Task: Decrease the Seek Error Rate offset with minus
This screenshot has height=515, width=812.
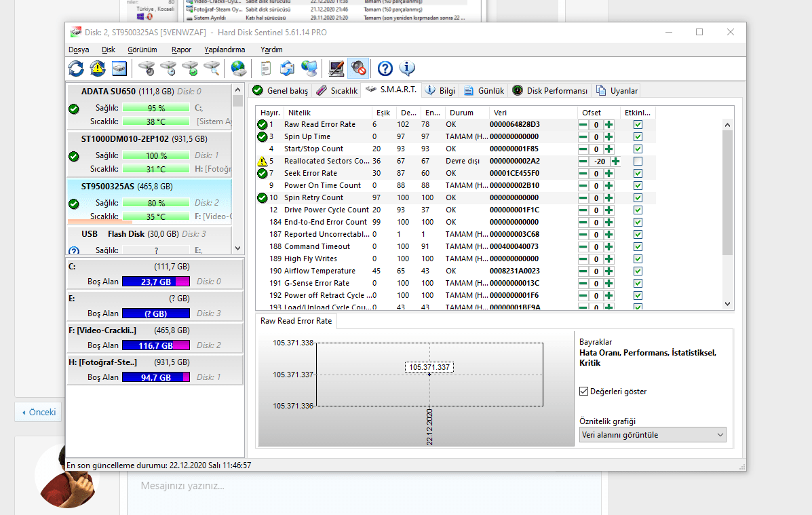Action: (583, 174)
